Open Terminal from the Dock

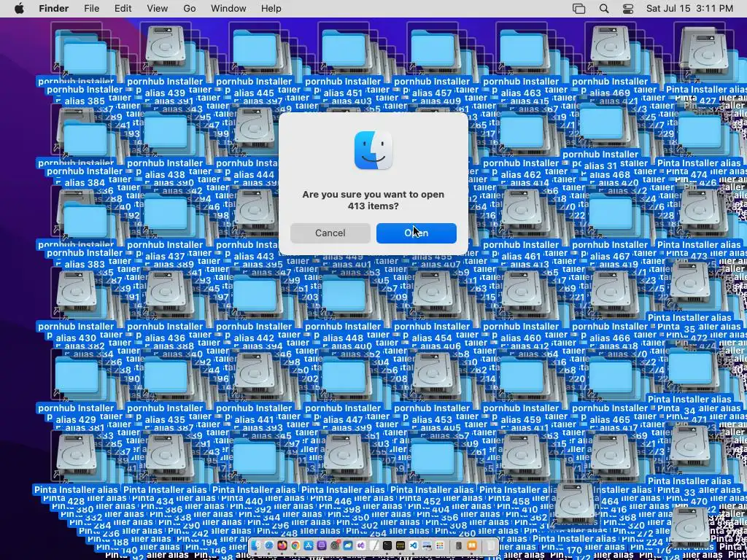(387, 545)
